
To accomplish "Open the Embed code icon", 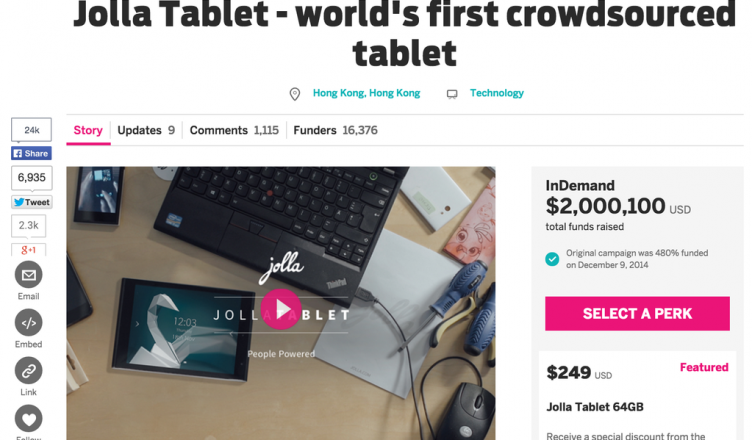I will coord(29,323).
